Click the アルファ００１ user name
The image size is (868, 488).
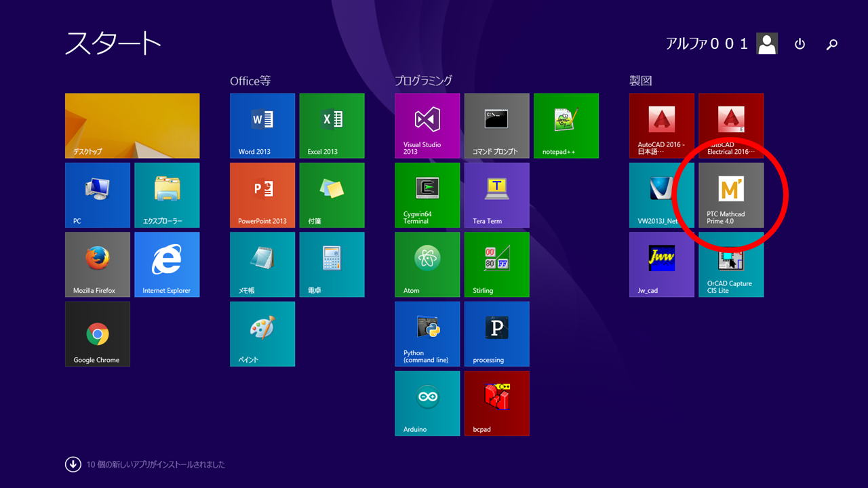tap(707, 43)
